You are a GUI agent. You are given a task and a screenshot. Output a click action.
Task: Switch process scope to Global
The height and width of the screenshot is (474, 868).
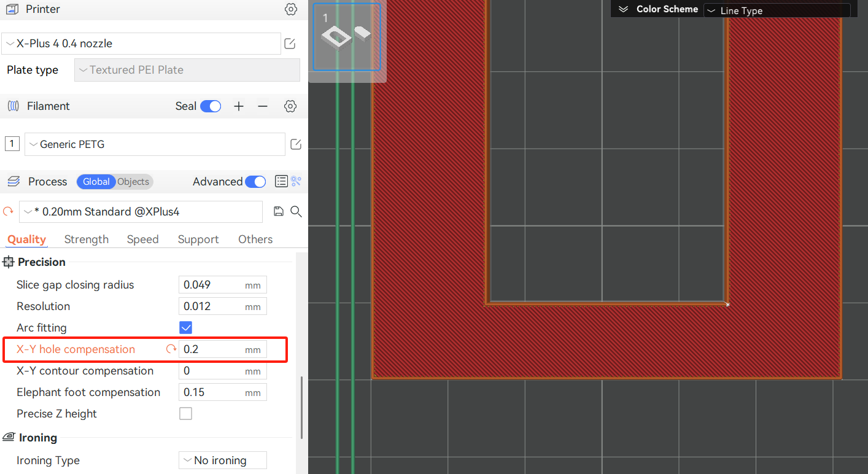[96, 182]
